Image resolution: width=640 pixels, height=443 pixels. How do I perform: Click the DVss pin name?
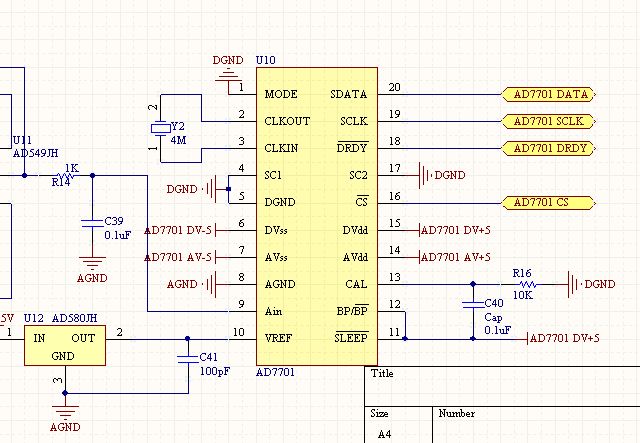point(276,230)
